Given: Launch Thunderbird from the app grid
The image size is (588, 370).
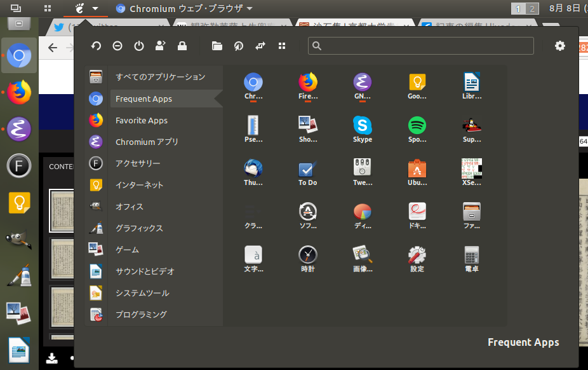Looking at the screenshot, I should pos(253,173).
